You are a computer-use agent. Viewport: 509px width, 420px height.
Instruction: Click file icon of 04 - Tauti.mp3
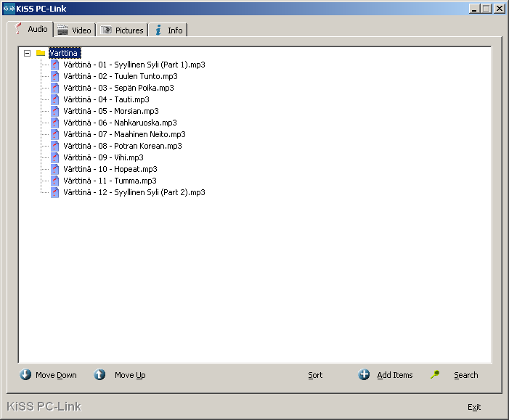click(x=55, y=99)
